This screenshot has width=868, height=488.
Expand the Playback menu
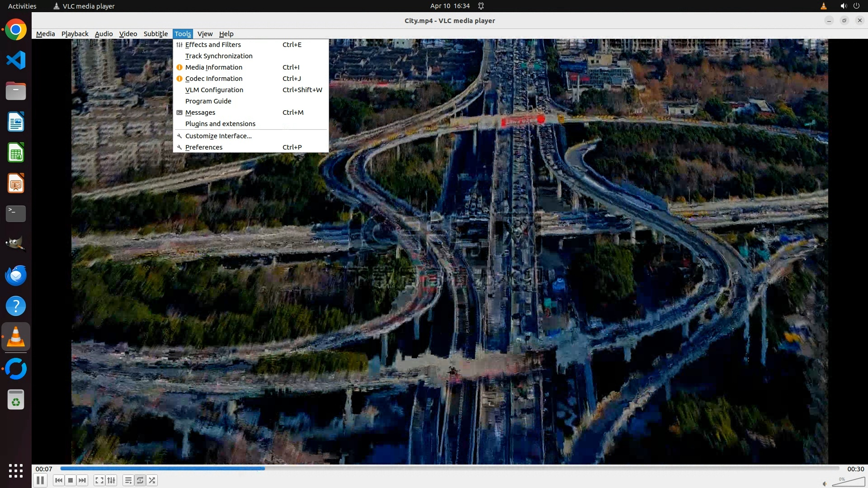click(x=75, y=34)
